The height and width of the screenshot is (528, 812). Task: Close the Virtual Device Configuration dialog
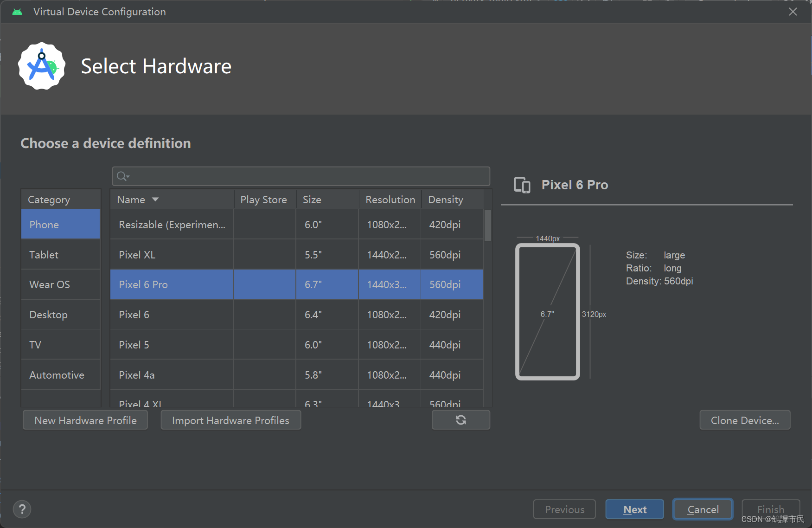pos(793,12)
